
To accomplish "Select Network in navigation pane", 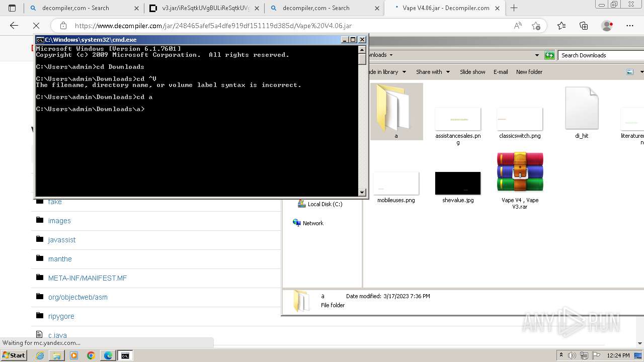I will [308, 223].
